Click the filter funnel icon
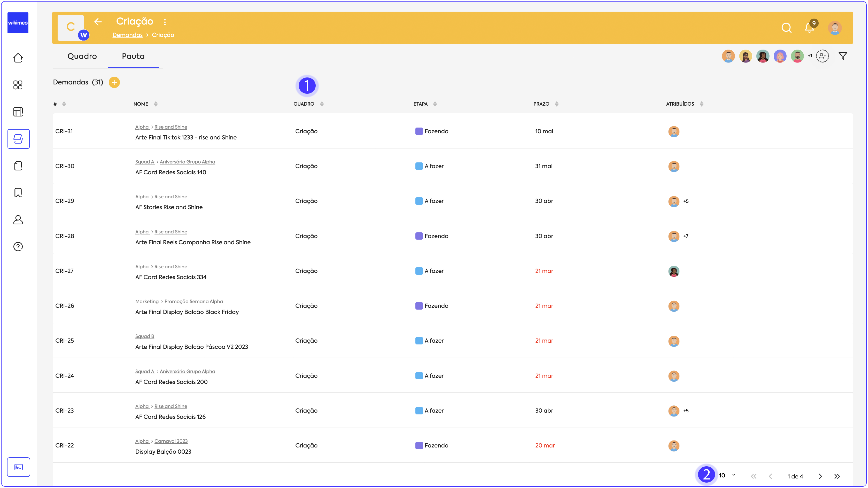The width and height of the screenshot is (868, 488). pyautogui.click(x=843, y=56)
